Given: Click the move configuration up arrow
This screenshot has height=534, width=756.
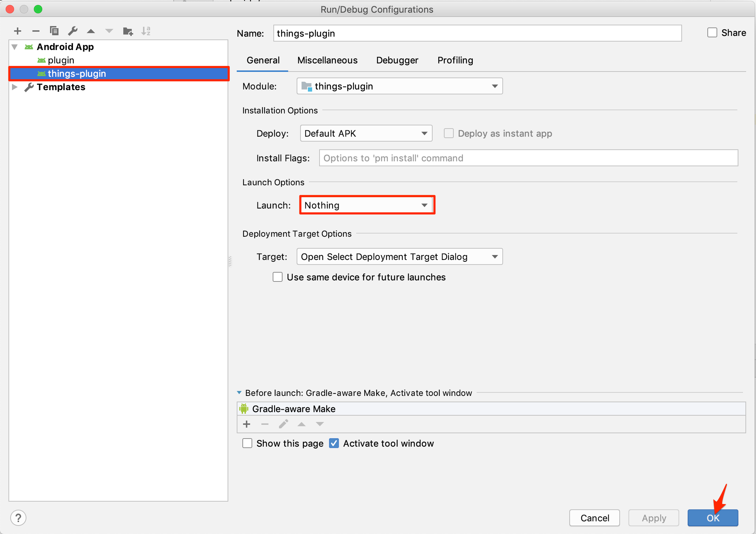Looking at the screenshot, I should [91, 31].
